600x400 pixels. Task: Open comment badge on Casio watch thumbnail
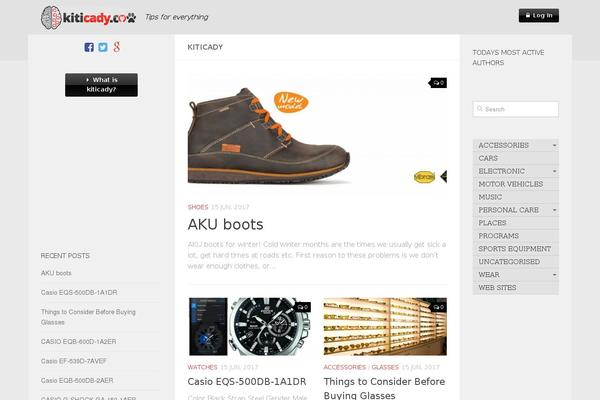point(303,307)
